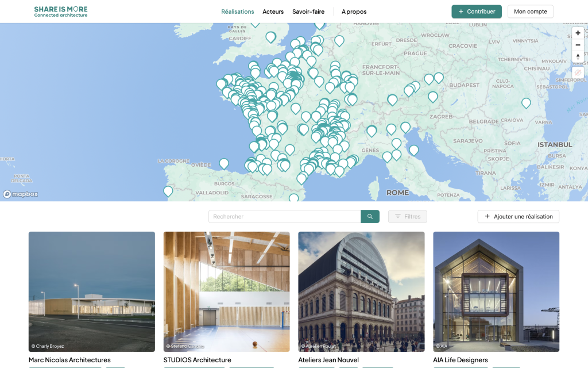Click the ROME label on the map
The height and width of the screenshot is (368, 588).
(x=397, y=193)
